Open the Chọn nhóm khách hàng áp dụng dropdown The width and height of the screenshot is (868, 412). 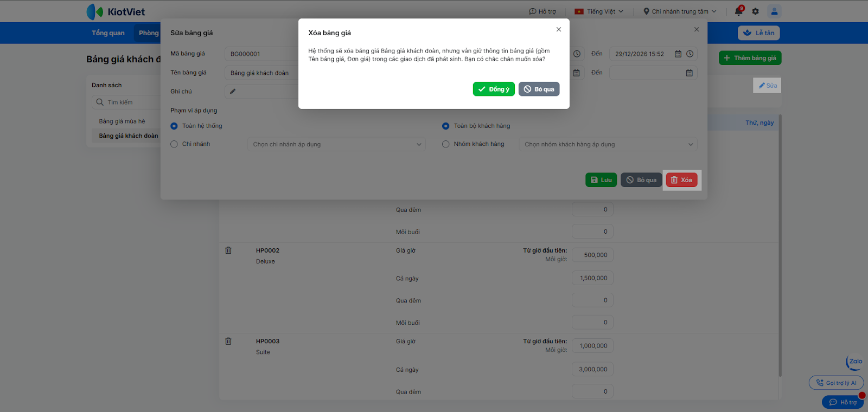coord(608,144)
